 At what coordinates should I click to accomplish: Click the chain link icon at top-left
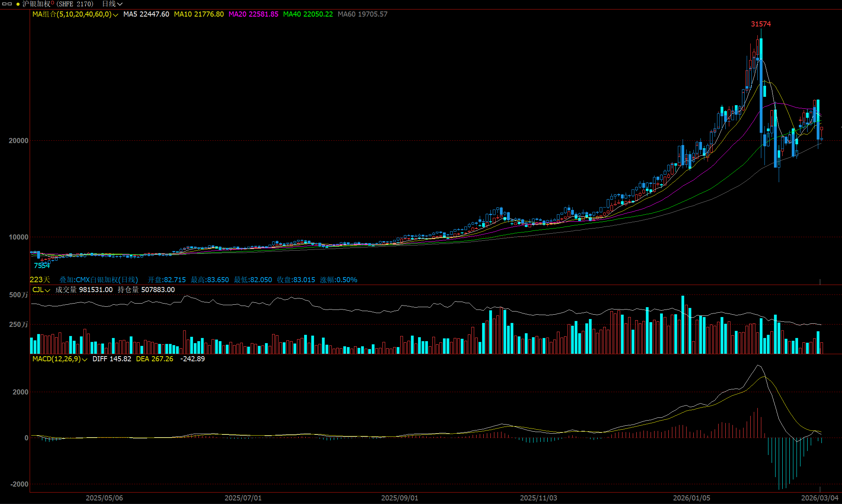tap(7, 4)
